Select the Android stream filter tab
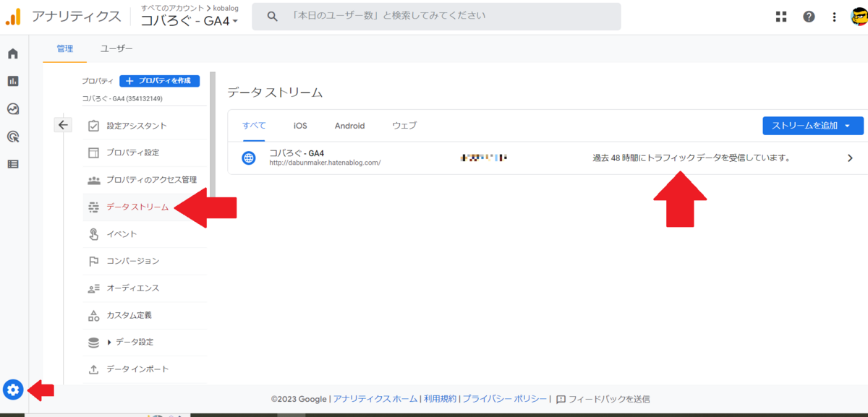Screen dimensions: 868x417 349,126
